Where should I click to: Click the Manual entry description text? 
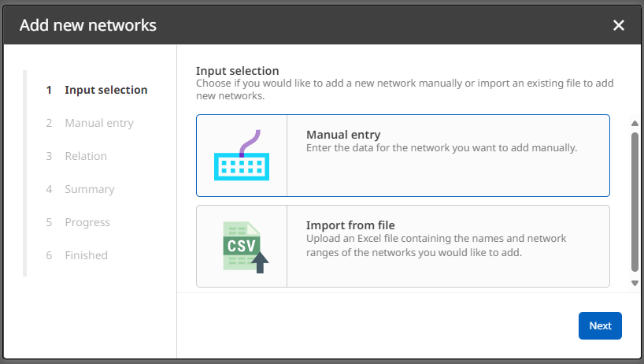(x=442, y=147)
